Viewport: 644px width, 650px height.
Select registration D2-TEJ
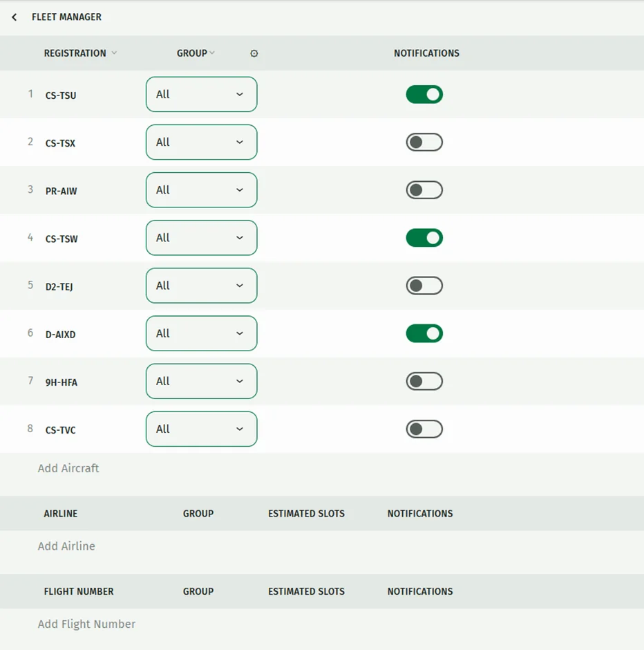click(59, 287)
